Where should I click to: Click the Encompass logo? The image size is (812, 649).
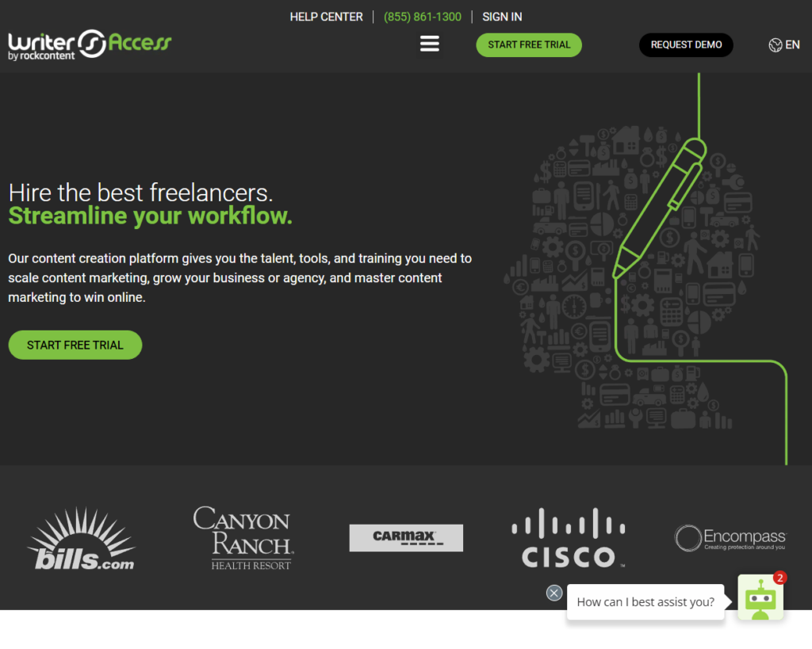730,537
